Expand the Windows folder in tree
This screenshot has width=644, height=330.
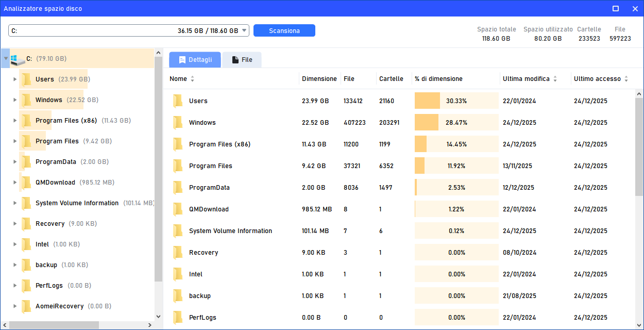(15, 100)
